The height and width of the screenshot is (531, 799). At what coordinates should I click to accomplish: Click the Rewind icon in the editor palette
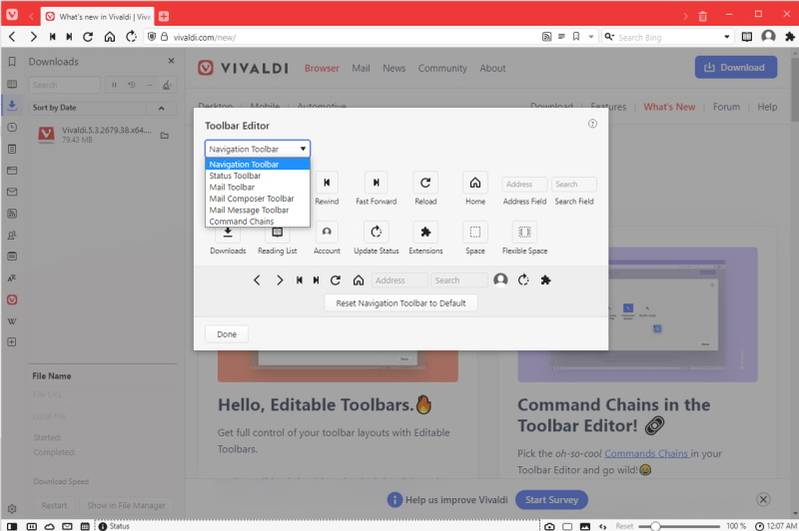click(x=327, y=183)
